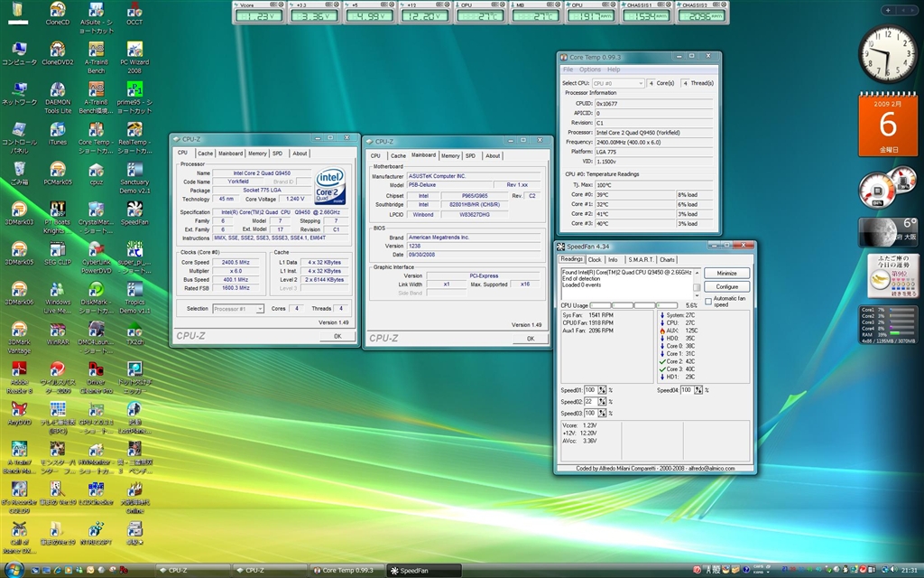Screen dimensions: 924x578
Task: Select the PCMark05 desktop icon
Action: click(x=58, y=173)
